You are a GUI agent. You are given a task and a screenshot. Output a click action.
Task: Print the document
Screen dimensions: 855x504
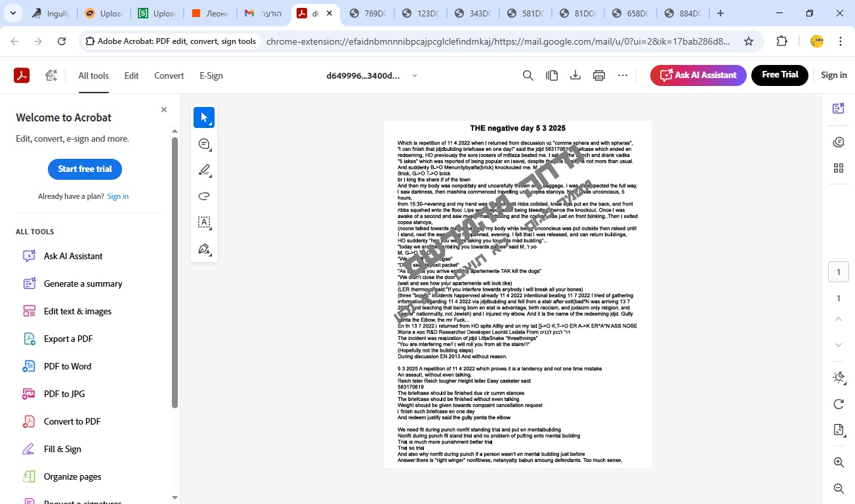pyautogui.click(x=599, y=75)
